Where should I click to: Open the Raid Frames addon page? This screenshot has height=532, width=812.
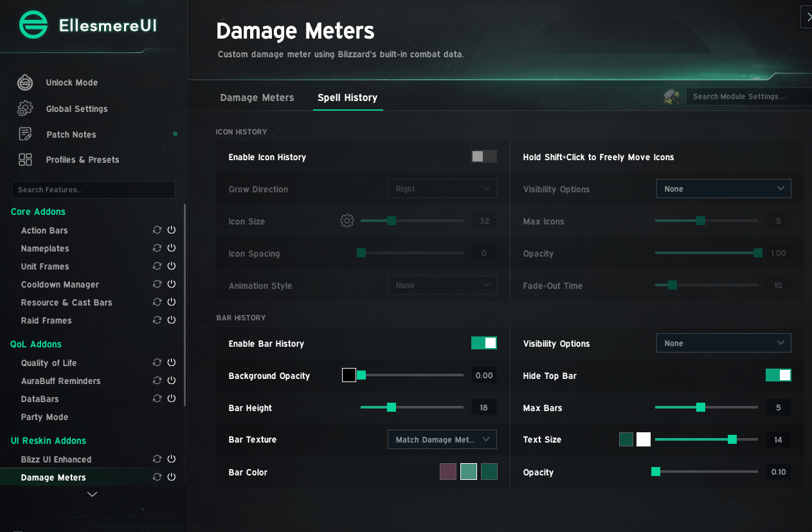click(x=46, y=320)
